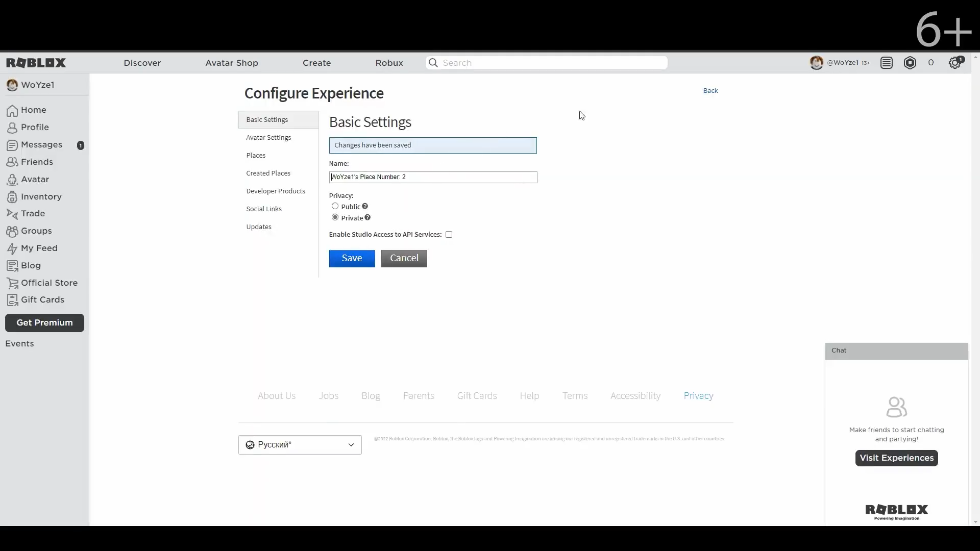
Task: Open the notifications feed icon
Action: point(887,63)
